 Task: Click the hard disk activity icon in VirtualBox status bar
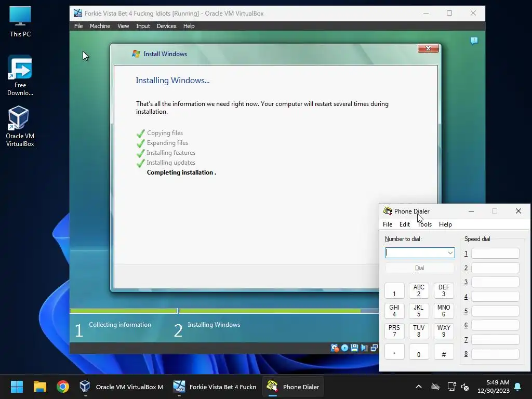(x=335, y=348)
